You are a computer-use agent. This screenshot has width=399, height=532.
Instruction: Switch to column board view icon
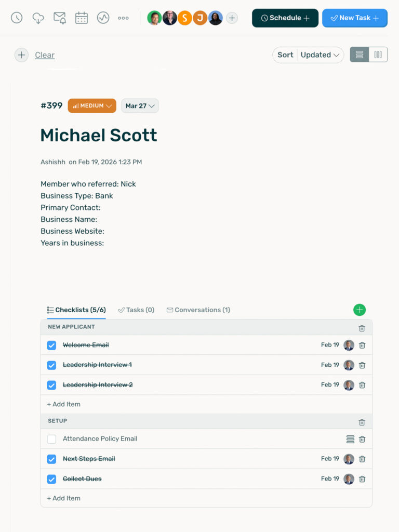pos(378,55)
